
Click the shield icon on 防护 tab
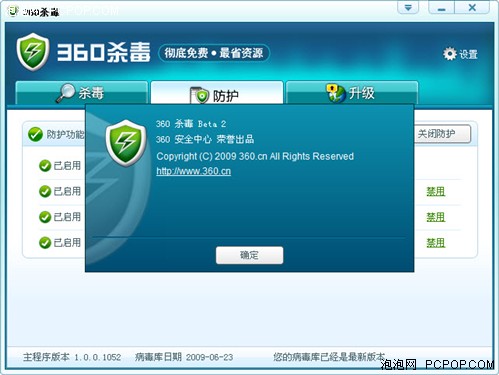point(199,95)
